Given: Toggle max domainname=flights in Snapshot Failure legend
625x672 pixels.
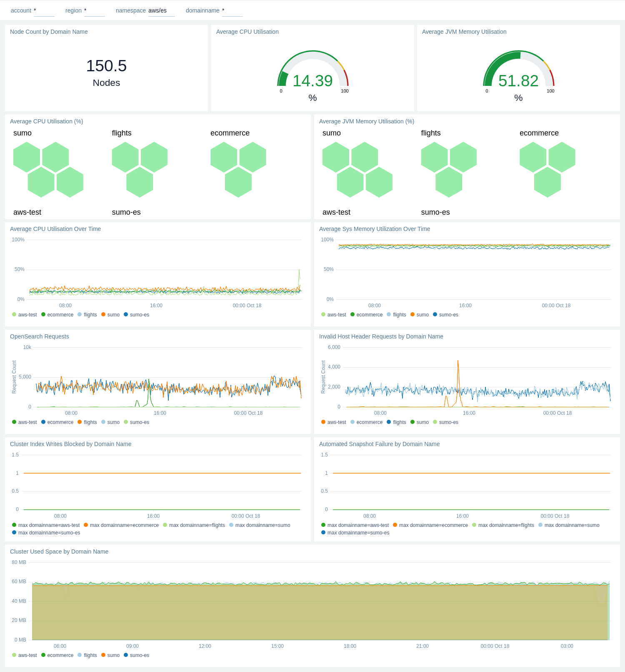Looking at the screenshot, I should (503, 525).
